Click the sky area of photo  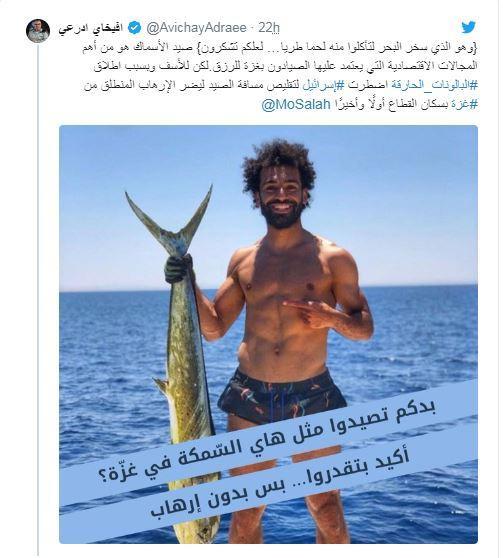(x=392, y=199)
